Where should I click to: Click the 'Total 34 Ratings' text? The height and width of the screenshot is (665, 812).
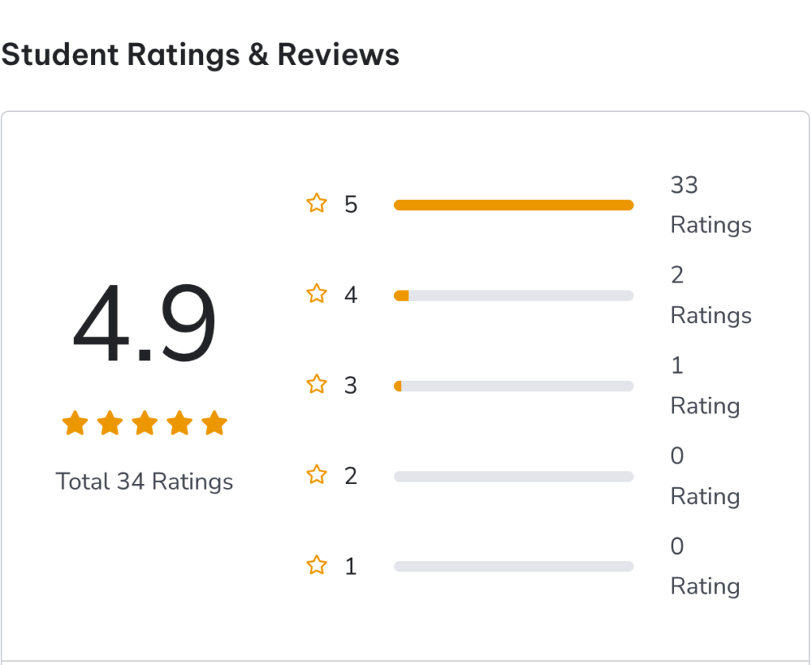tap(144, 482)
